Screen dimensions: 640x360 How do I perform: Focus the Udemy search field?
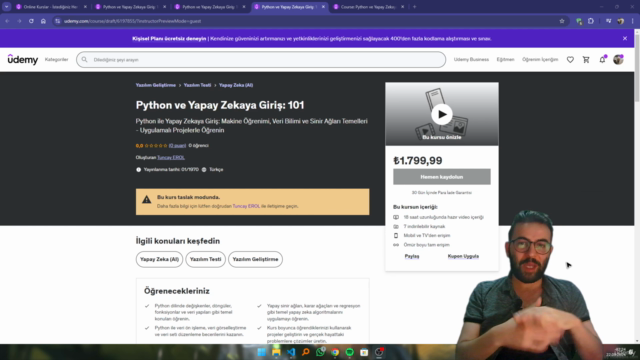tap(261, 60)
